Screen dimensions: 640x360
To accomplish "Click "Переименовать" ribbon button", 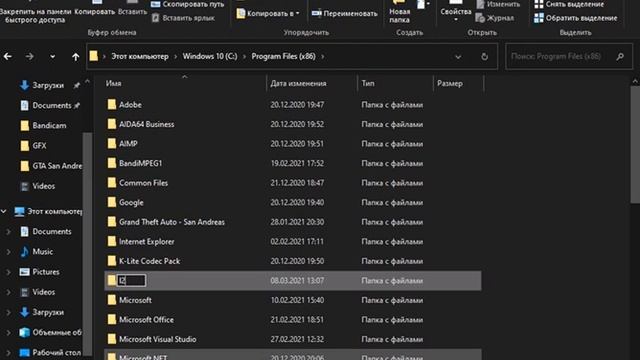I will pos(344,13).
